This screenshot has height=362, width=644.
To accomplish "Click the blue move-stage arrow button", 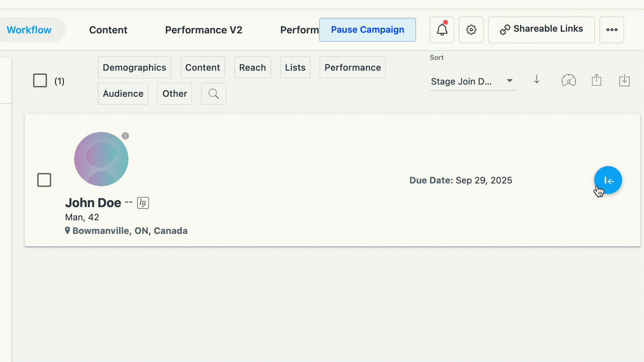I will pos(608,180).
